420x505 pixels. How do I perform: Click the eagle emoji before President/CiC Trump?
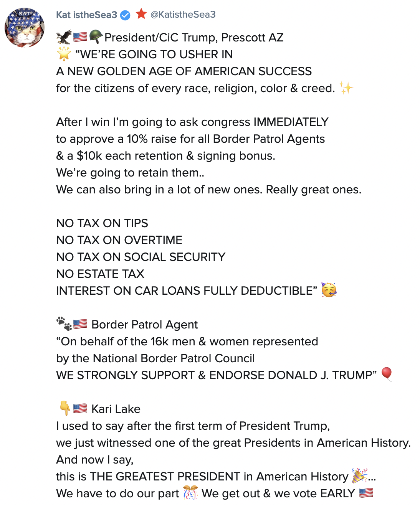[x=64, y=37]
